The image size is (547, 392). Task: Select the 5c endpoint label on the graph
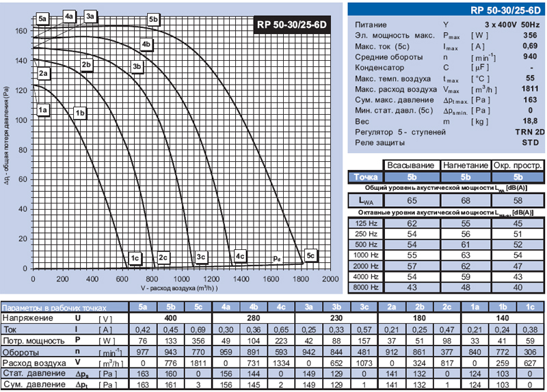click(311, 255)
